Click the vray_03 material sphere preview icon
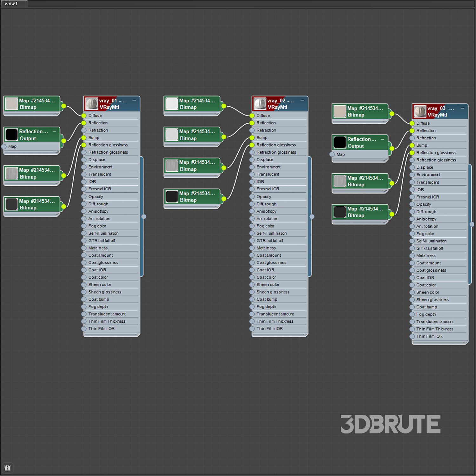476x476 pixels. click(420, 111)
